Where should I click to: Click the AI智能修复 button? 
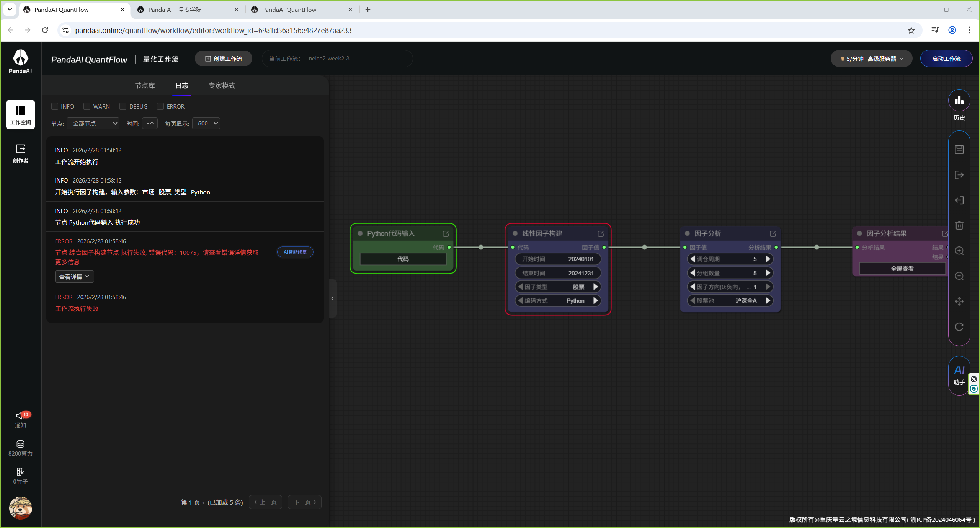[295, 252]
